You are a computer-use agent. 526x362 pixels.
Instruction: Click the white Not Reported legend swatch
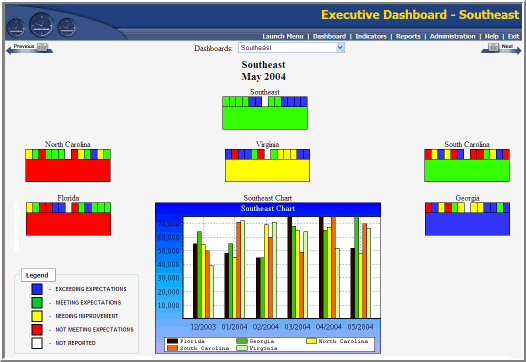point(37,343)
